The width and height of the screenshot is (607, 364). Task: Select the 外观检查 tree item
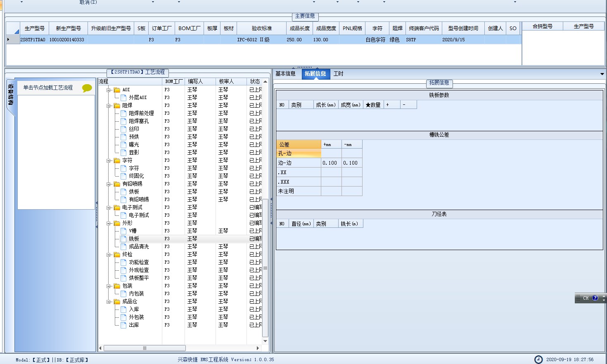[139, 270]
